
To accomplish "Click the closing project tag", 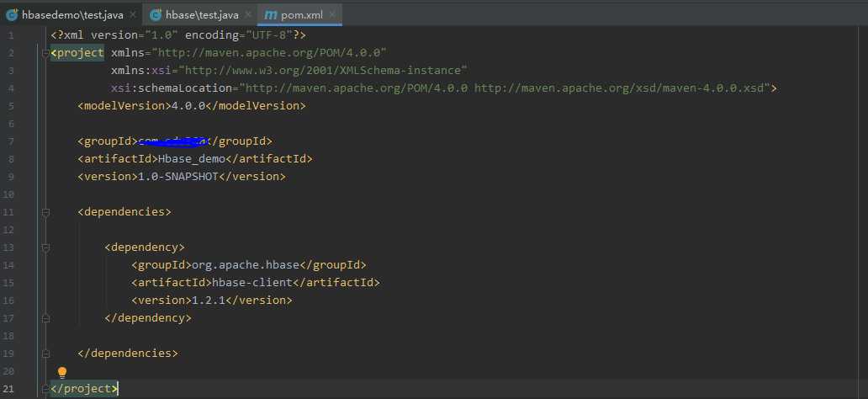I will tap(84, 389).
